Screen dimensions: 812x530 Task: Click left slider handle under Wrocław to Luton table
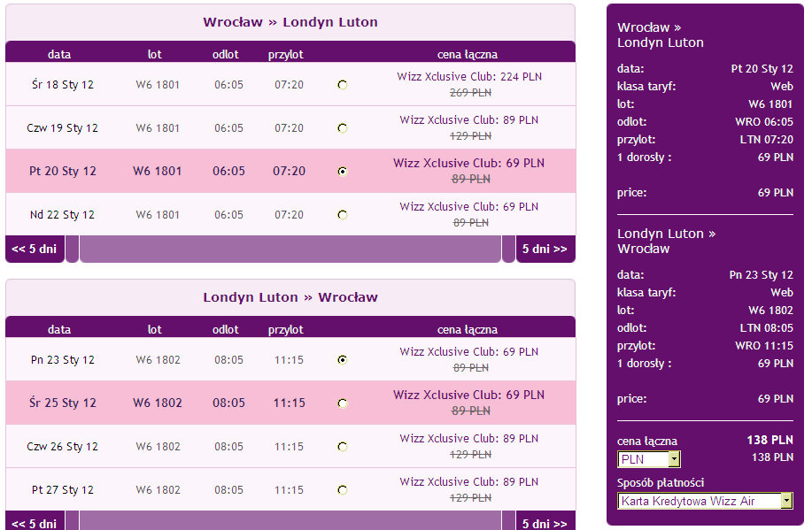(72, 249)
